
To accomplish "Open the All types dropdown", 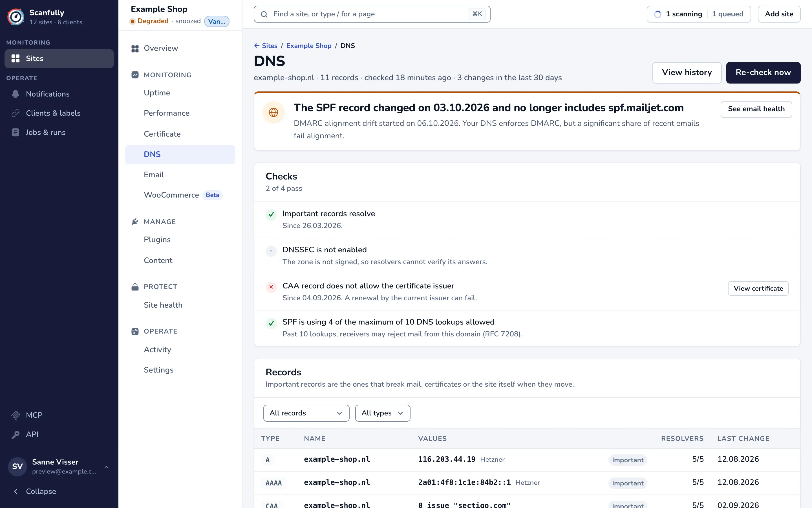I will pyautogui.click(x=383, y=413).
